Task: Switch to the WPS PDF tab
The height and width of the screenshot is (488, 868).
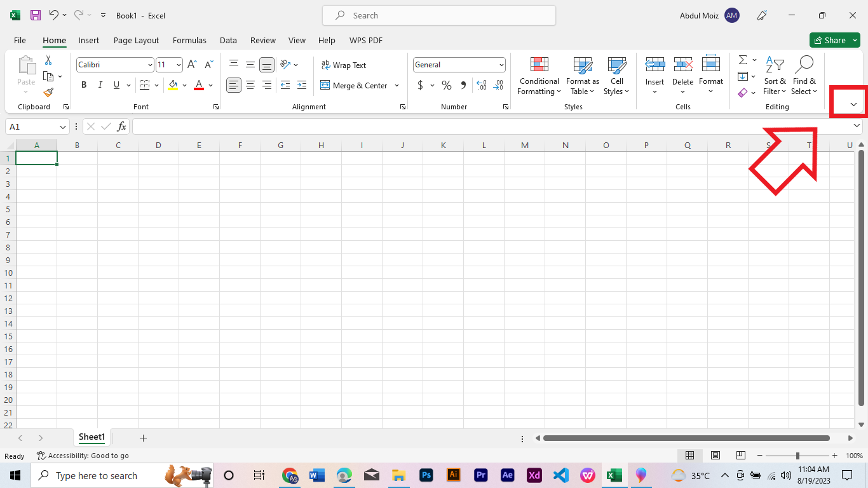Action: (x=366, y=40)
